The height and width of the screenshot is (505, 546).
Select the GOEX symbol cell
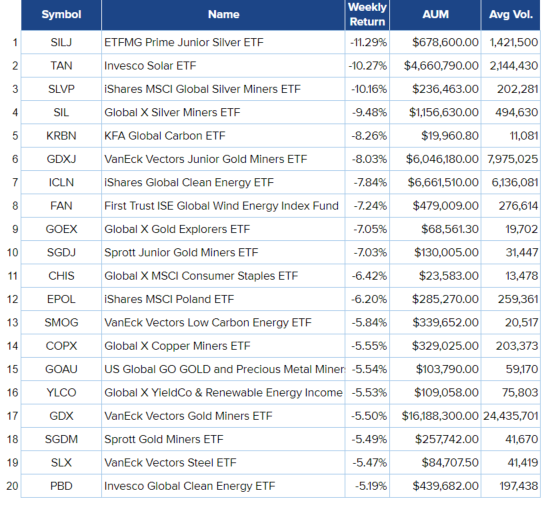61,229
